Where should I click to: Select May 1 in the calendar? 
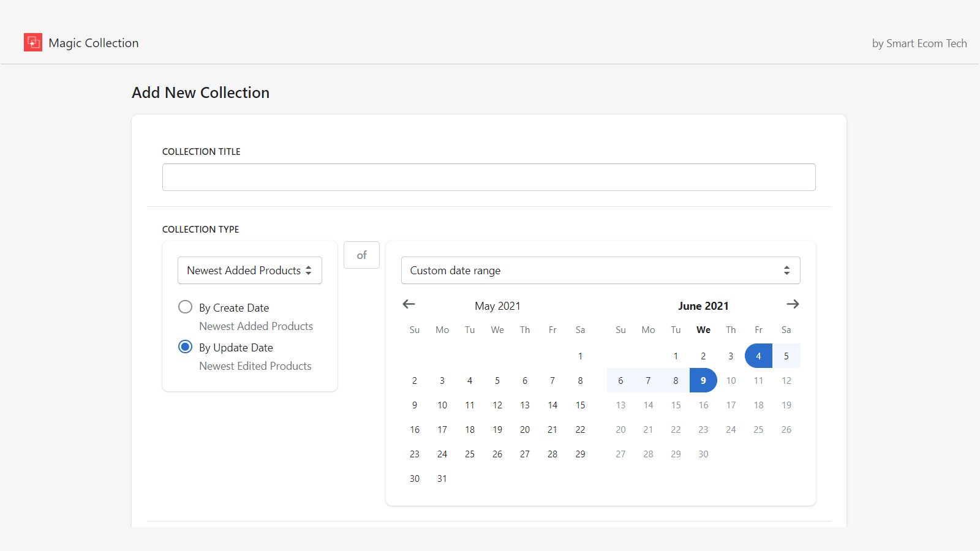click(x=580, y=356)
